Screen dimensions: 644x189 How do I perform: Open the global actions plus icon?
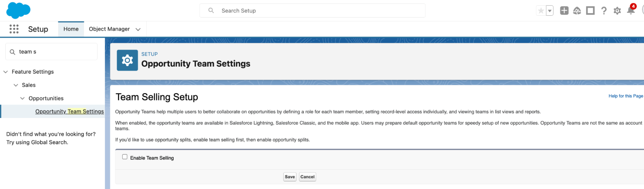click(564, 11)
